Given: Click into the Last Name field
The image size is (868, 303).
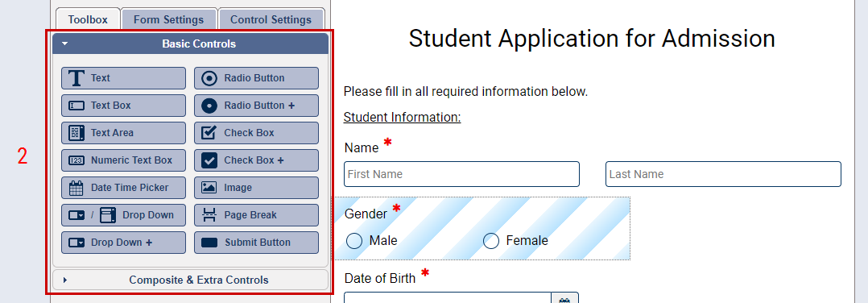Looking at the screenshot, I should pyautogui.click(x=723, y=174).
